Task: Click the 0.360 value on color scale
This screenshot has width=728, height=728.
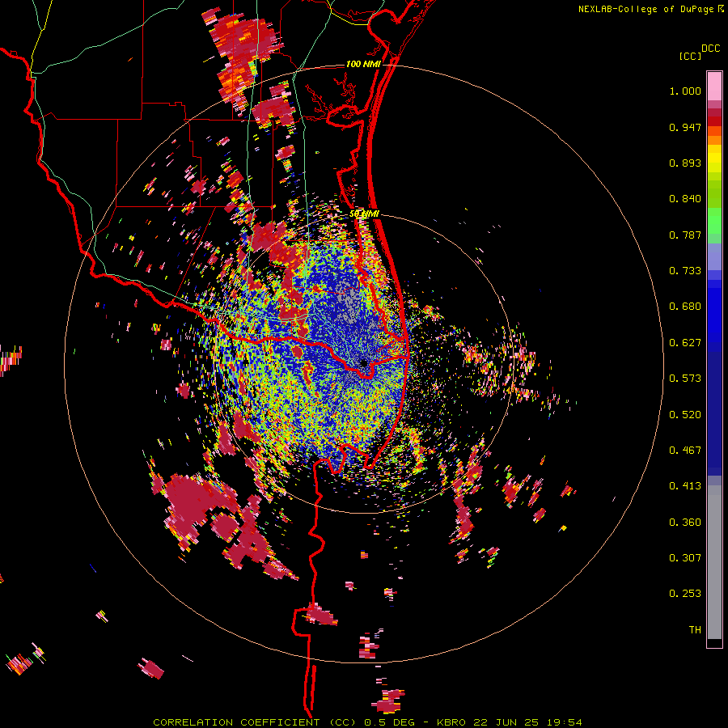Action: click(x=685, y=523)
